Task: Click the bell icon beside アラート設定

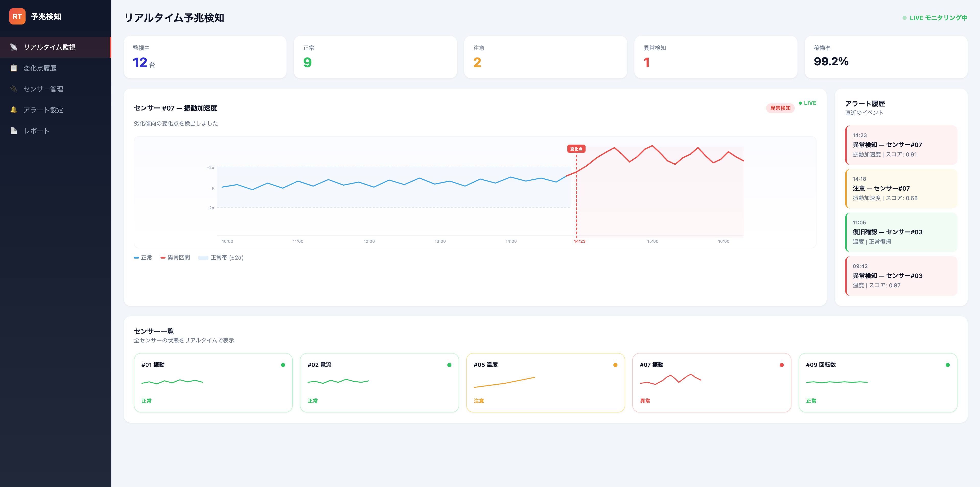Action: pos(14,110)
